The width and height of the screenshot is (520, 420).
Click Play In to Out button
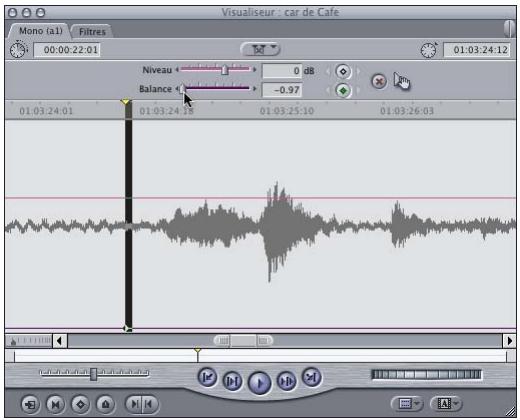(232, 381)
